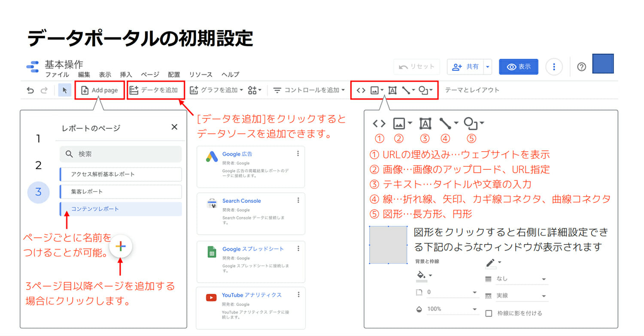
Task: Expand the グラフを追加 dropdown
Action: coord(216,90)
